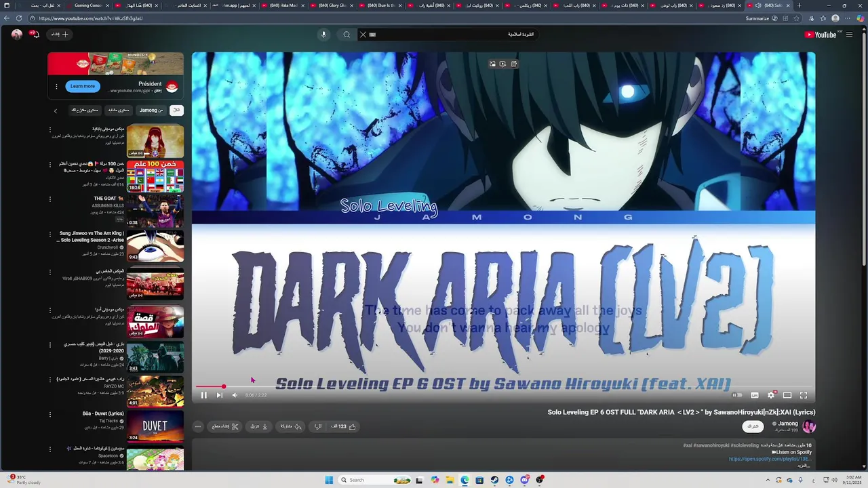This screenshot has width=868, height=488.
Task: Click the browser address bar URL
Action: tap(91, 18)
